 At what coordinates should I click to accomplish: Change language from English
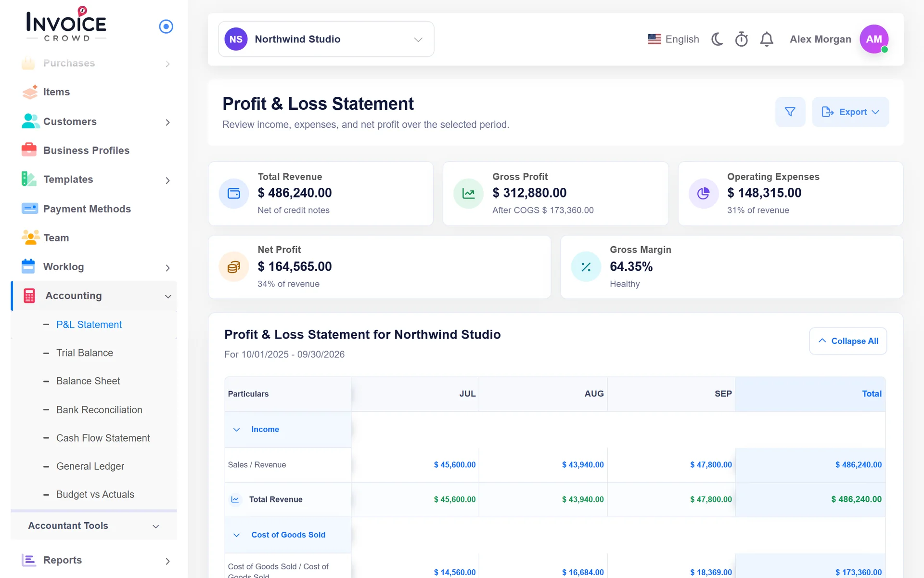tap(673, 39)
